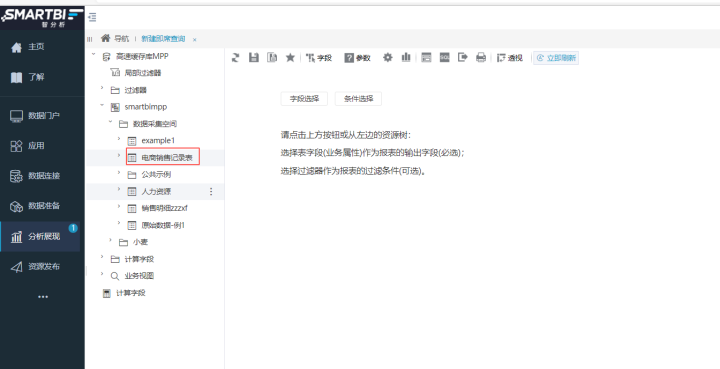720x369 pixels.
Task: Open the settings gear toolbar icon
Action: point(388,57)
